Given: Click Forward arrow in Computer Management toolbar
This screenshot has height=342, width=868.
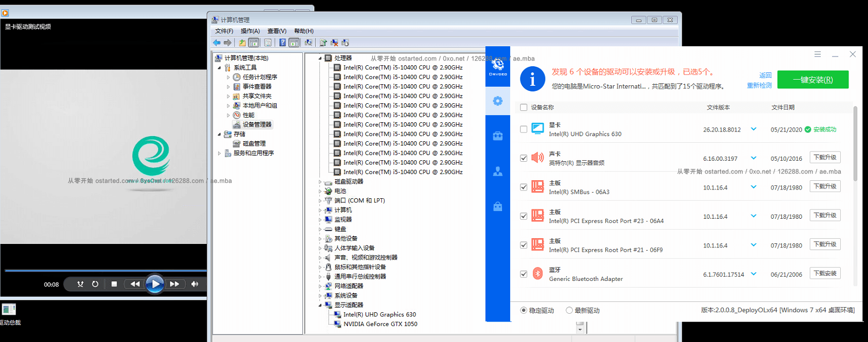Looking at the screenshot, I should 227,43.
